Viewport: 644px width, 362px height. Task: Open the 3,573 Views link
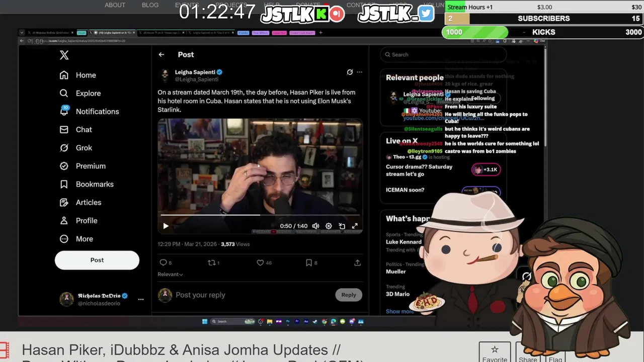click(x=235, y=244)
